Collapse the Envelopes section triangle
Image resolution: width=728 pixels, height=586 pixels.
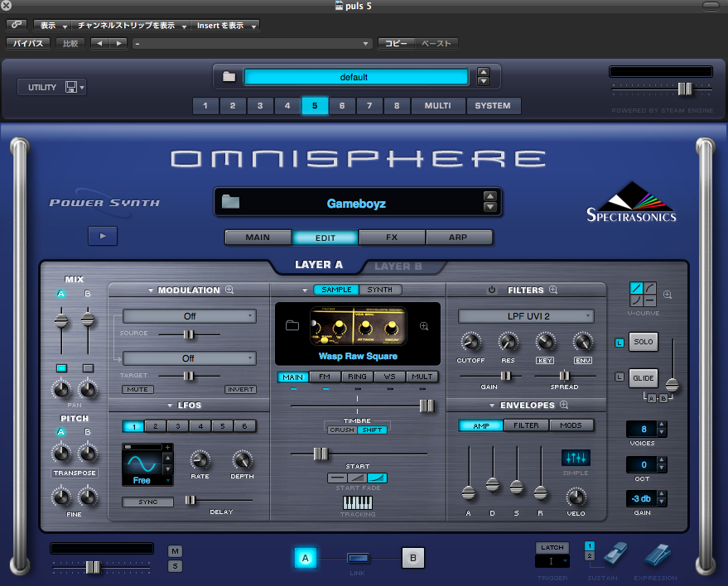[x=492, y=406]
